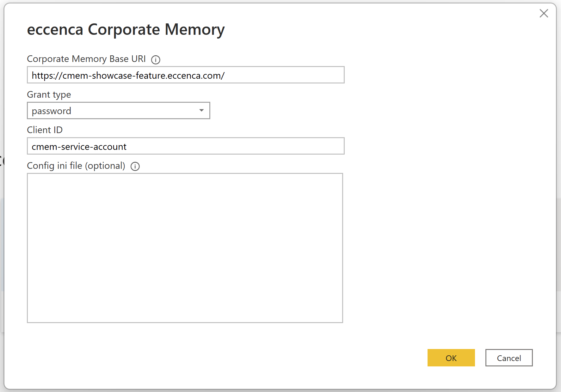
Task: Confirm the connector settings with OK
Action: (x=451, y=358)
